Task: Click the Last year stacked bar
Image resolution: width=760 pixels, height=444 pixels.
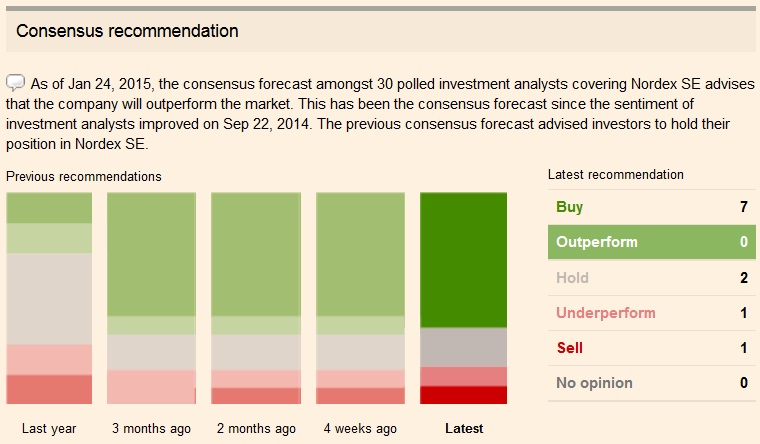Action: click(x=49, y=298)
